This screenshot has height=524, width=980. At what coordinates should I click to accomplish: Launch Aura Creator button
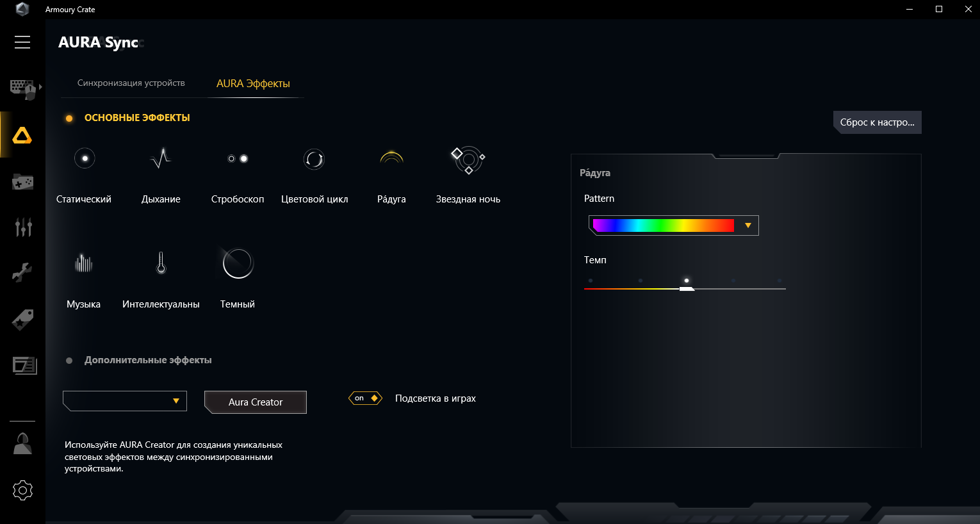(256, 402)
